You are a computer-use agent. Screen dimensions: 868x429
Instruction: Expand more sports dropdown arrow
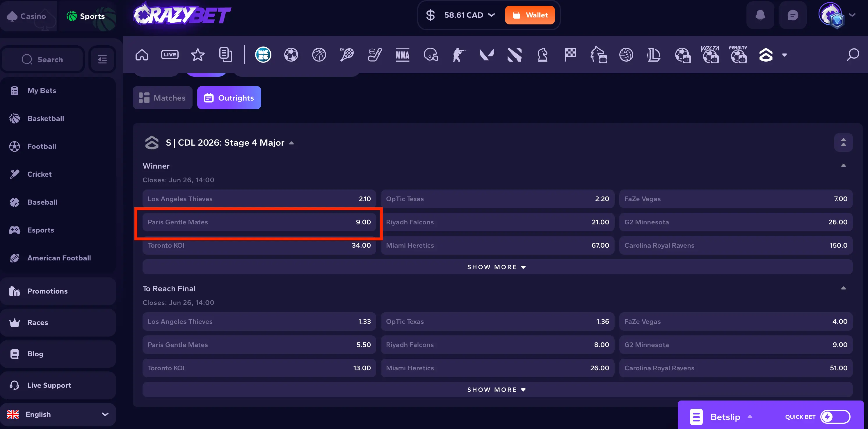click(785, 55)
